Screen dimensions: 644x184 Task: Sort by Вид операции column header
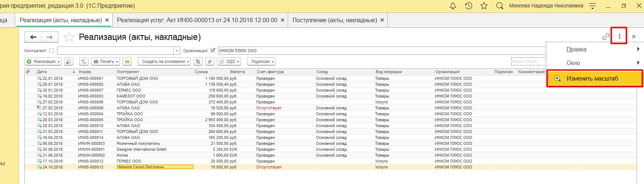[x=404, y=72]
